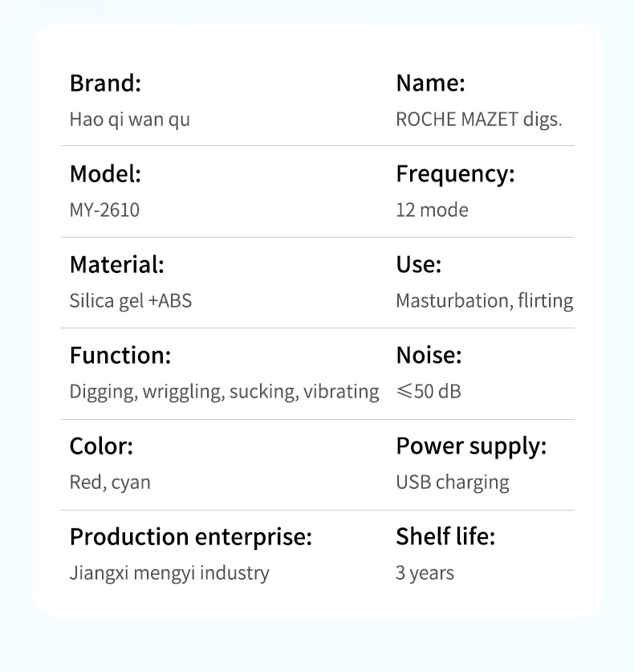The image size is (634, 672).
Task: Select the "USB charging" text
Action: [452, 483]
